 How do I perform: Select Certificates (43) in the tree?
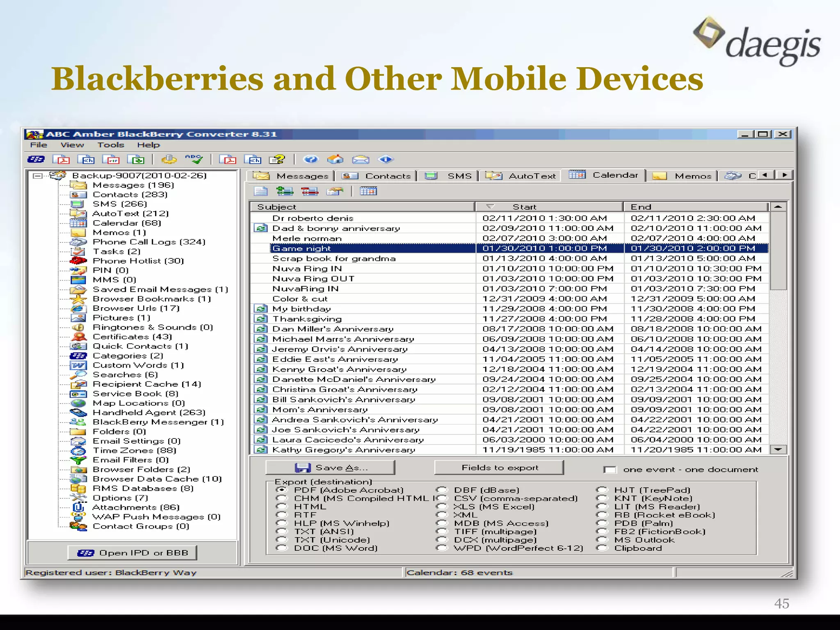point(132,337)
